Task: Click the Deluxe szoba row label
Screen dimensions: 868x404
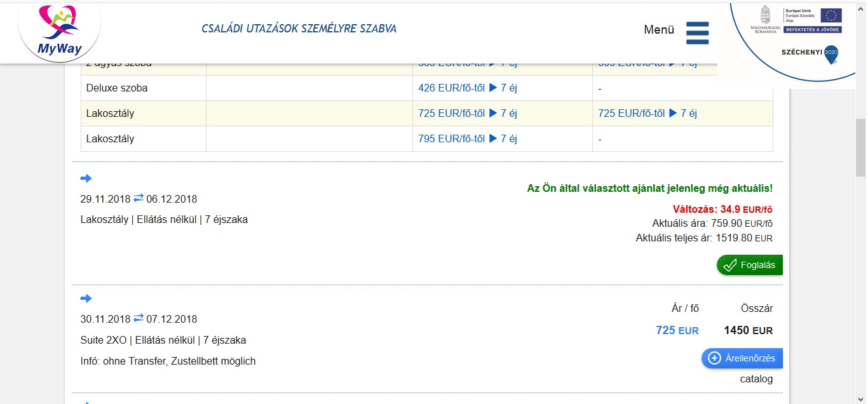Action: point(117,88)
